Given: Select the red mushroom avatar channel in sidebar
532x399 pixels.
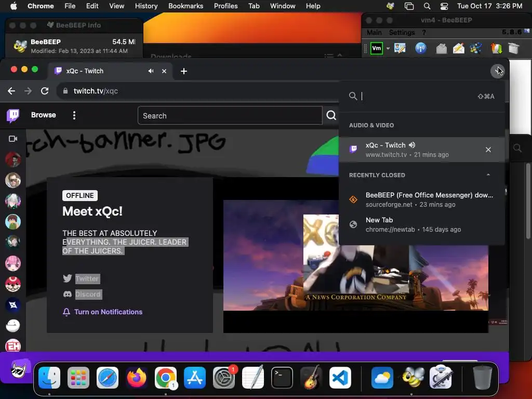Looking at the screenshot, I should click(13, 284).
